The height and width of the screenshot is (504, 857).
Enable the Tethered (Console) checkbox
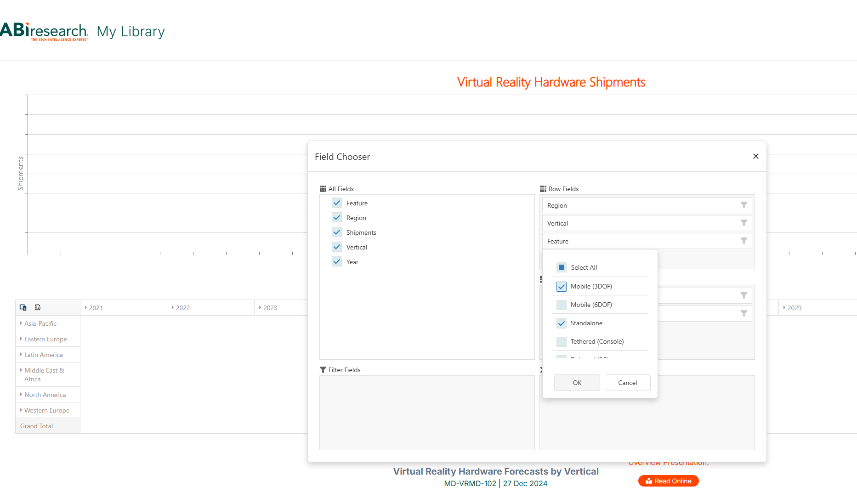(x=562, y=341)
